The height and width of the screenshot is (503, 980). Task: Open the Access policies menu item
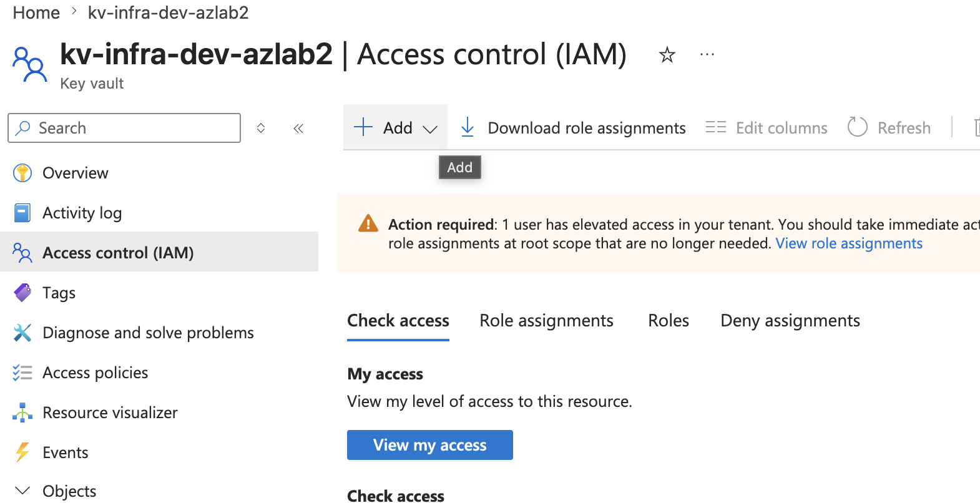(96, 373)
